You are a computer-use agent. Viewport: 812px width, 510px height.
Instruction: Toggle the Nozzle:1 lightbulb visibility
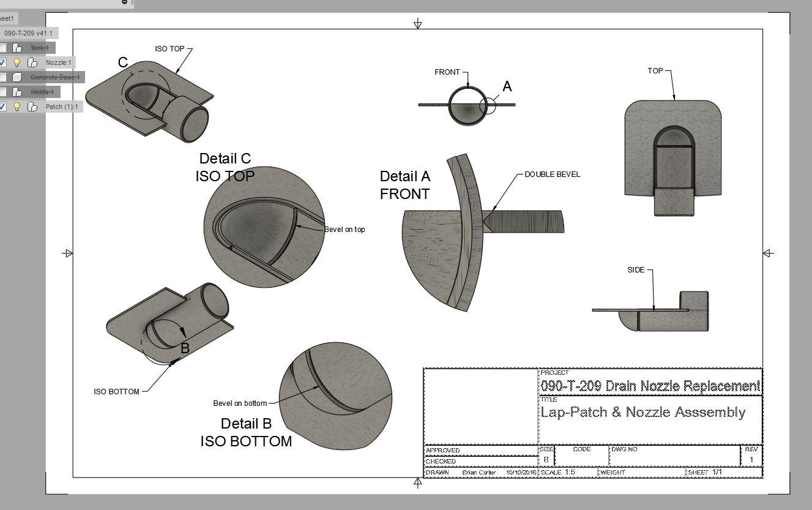[17, 62]
